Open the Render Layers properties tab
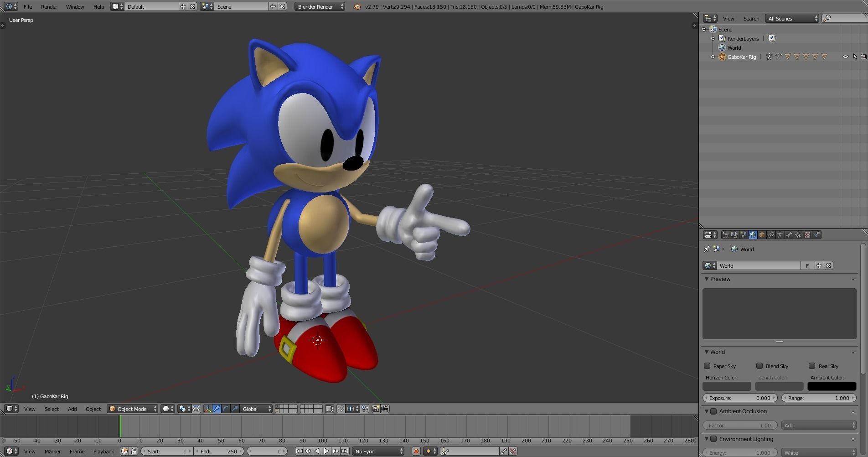868x457 pixels. (x=734, y=235)
